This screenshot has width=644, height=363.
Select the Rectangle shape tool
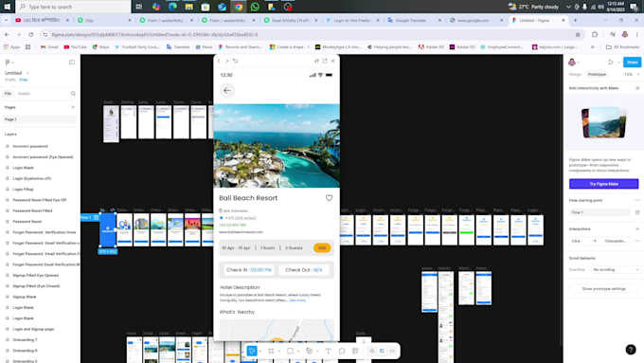tap(291, 351)
